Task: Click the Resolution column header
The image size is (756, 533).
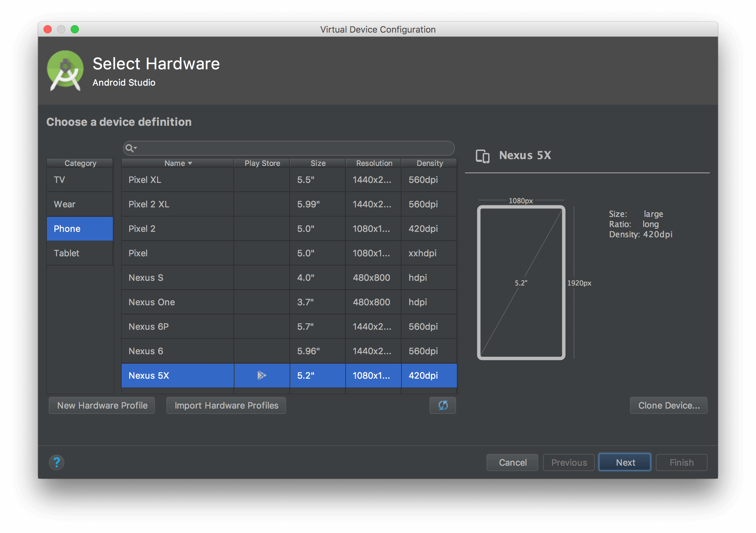Action: click(374, 163)
